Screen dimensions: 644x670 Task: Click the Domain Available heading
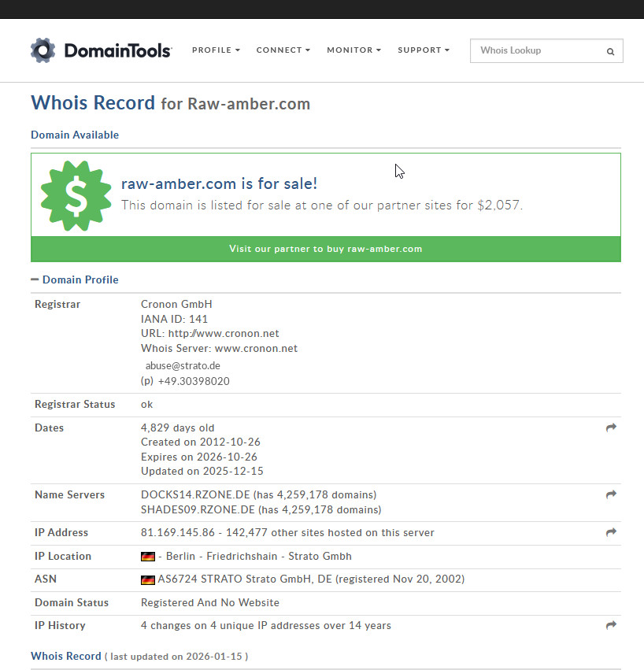pyautogui.click(x=75, y=135)
